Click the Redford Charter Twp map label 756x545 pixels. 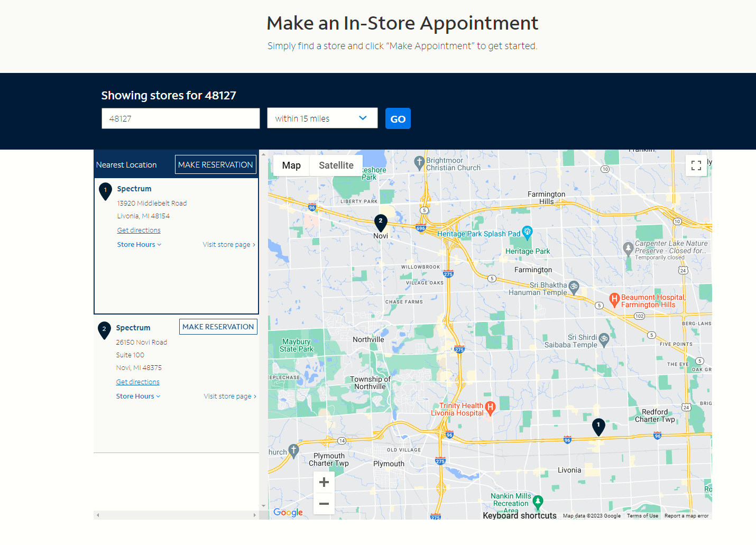(x=655, y=415)
